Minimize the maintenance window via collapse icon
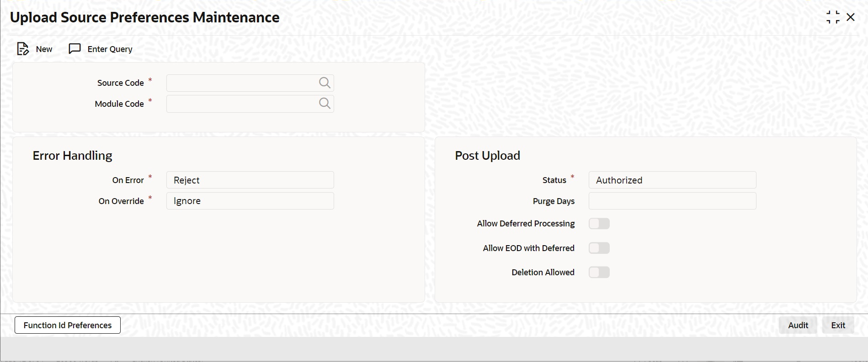 (833, 17)
